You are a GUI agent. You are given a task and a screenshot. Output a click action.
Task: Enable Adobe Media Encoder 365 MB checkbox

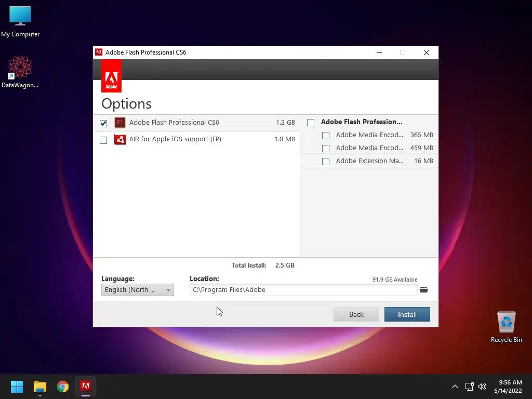click(326, 136)
